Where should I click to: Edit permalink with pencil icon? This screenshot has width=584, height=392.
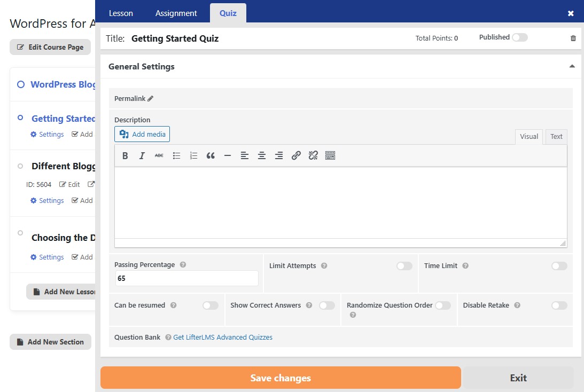(x=151, y=99)
